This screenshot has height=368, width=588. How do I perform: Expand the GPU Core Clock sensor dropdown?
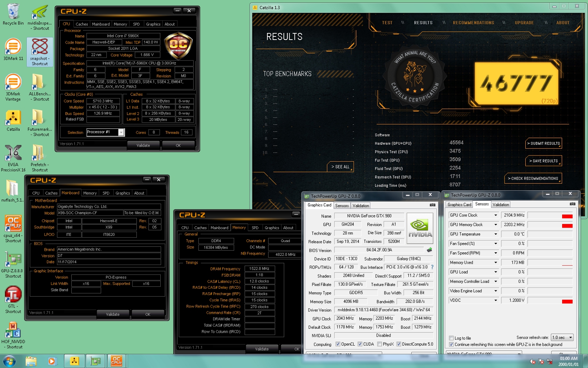click(x=495, y=215)
